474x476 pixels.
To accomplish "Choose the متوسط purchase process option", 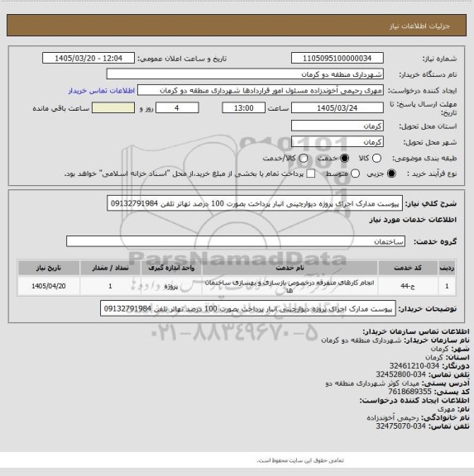I will [x=355, y=174].
